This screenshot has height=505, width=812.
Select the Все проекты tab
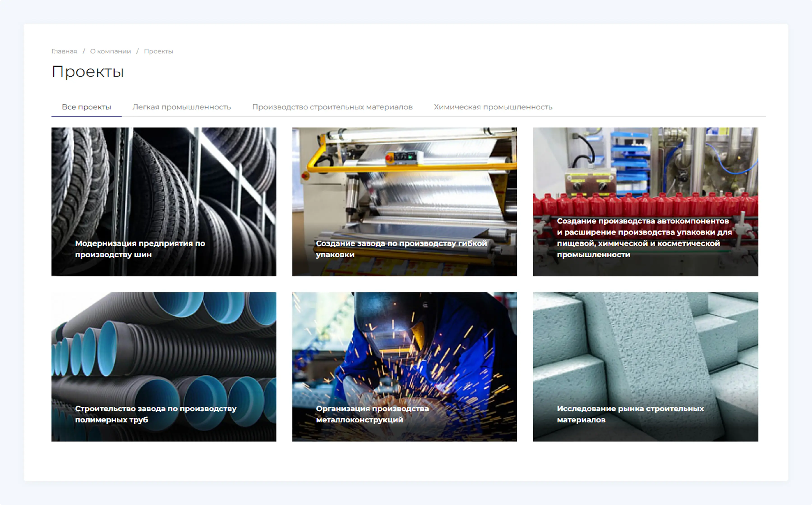(86, 107)
